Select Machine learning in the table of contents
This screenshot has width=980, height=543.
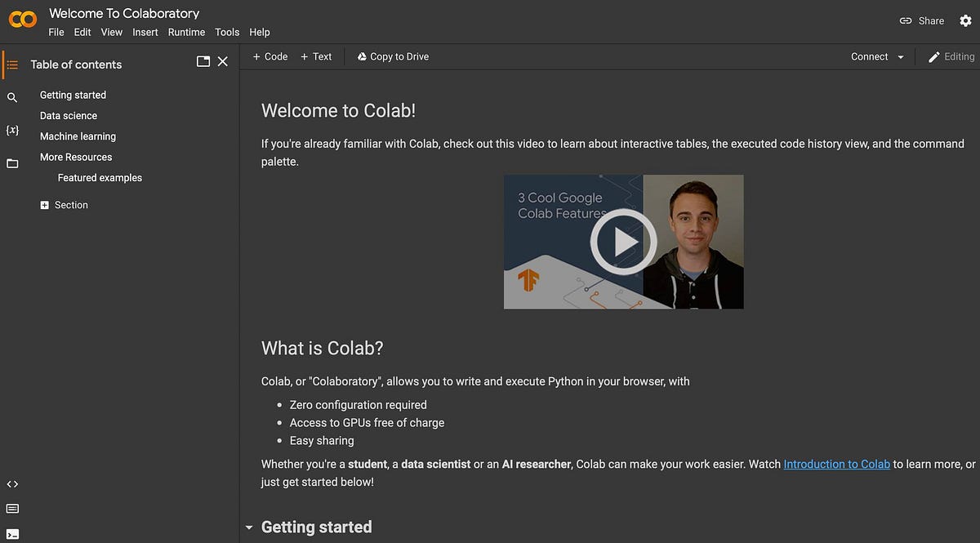[78, 136]
